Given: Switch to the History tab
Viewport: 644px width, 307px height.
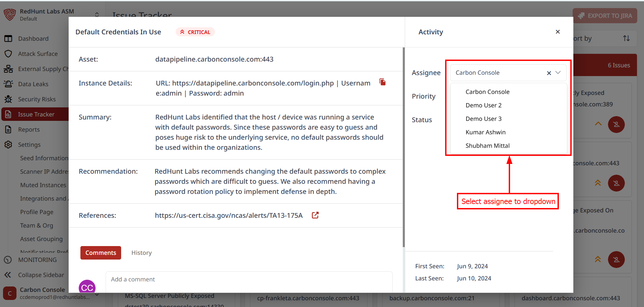Looking at the screenshot, I should tap(141, 253).
